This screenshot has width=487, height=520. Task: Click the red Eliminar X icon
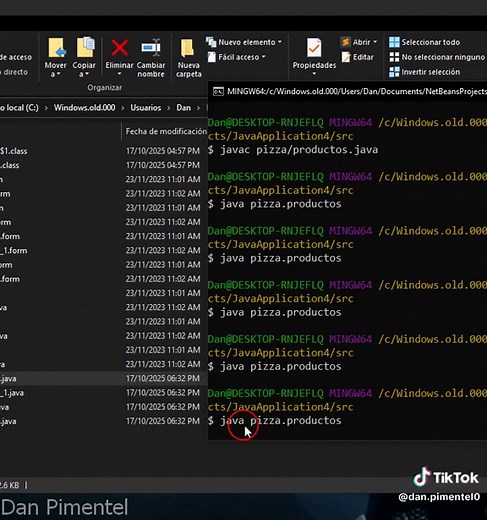click(120, 47)
